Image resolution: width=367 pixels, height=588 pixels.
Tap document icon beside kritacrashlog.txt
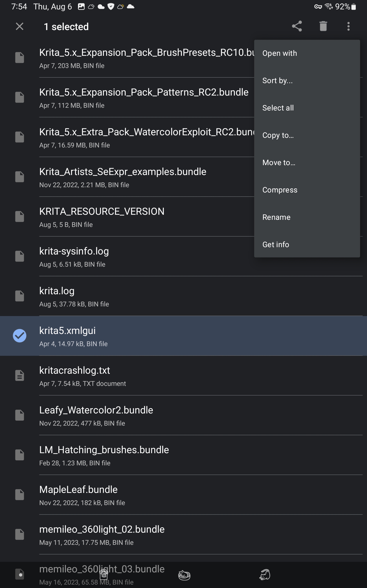coord(20,375)
